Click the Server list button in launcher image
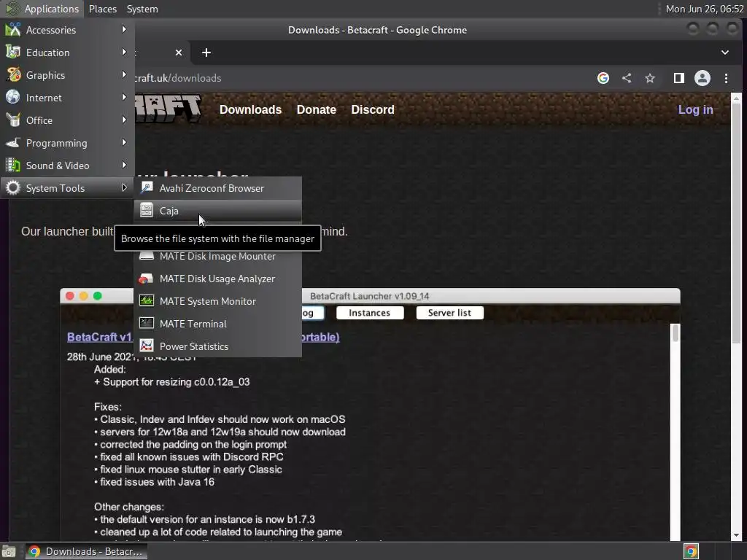The height and width of the screenshot is (560, 747). (449, 313)
